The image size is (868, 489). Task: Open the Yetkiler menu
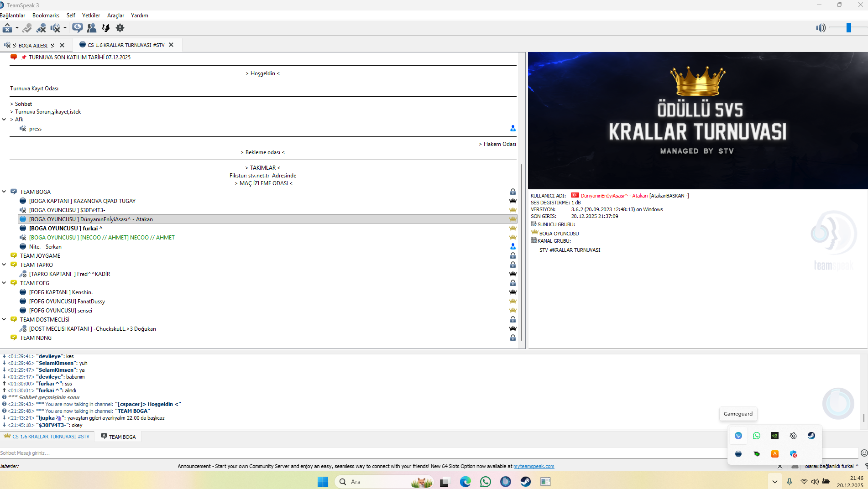click(x=91, y=16)
